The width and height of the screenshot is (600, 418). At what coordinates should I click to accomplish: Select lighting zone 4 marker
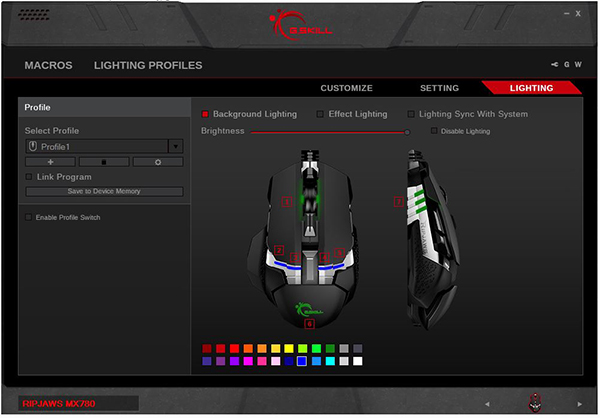(x=324, y=257)
